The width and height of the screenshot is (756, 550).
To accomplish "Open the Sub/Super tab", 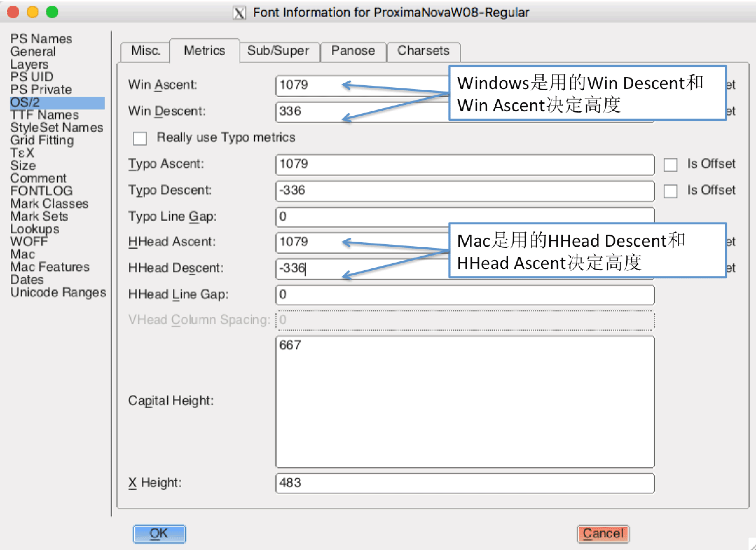I will point(278,51).
